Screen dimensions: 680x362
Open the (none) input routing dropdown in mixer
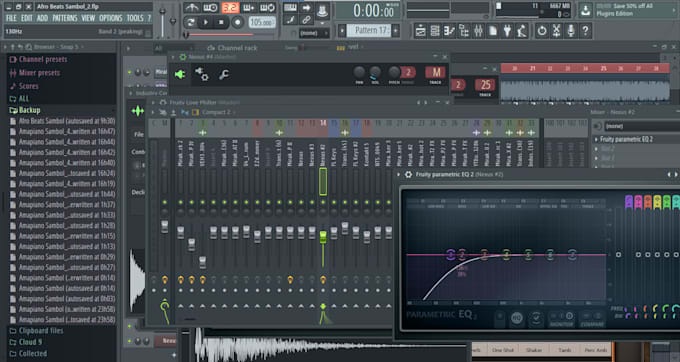(x=642, y=126)
